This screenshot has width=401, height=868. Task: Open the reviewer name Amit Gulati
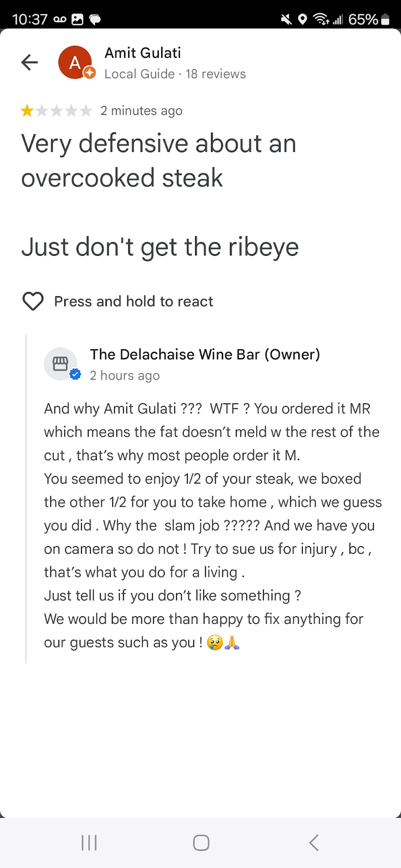click(143, 53)
